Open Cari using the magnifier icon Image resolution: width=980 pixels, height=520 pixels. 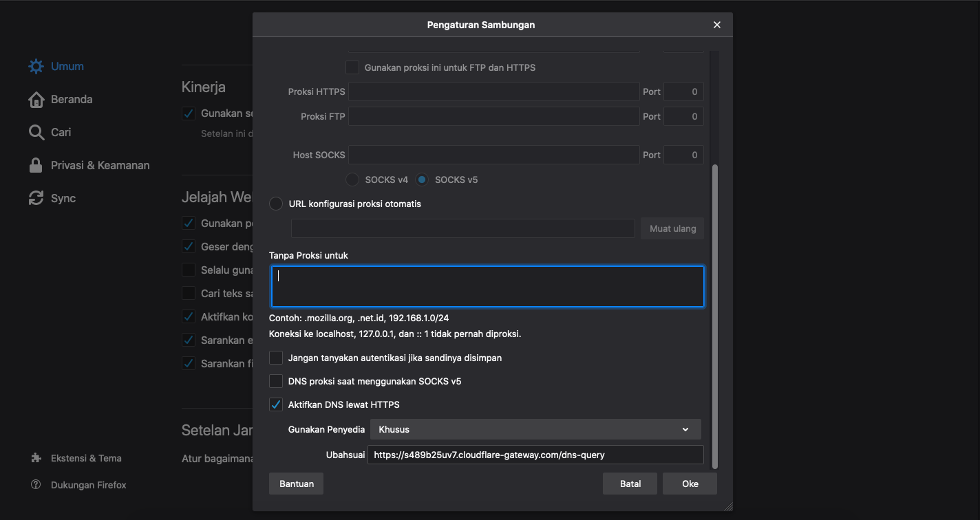click(x=36, y=133)
